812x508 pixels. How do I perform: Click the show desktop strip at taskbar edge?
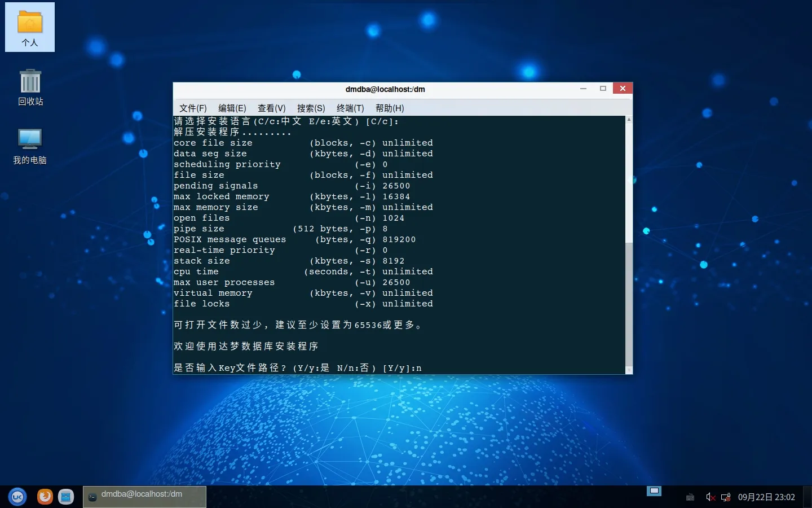(x=807, y=497)
